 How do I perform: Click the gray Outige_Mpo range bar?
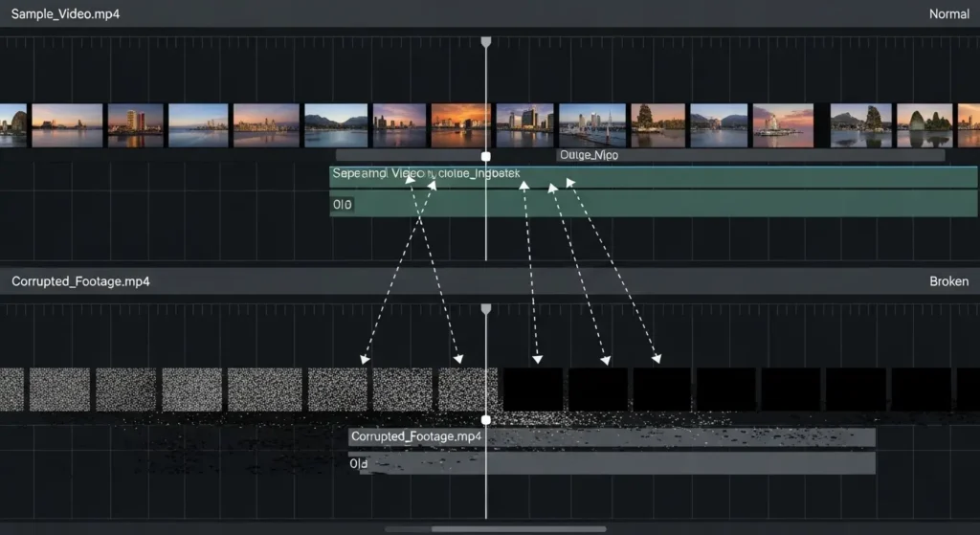tap(639, 155)
